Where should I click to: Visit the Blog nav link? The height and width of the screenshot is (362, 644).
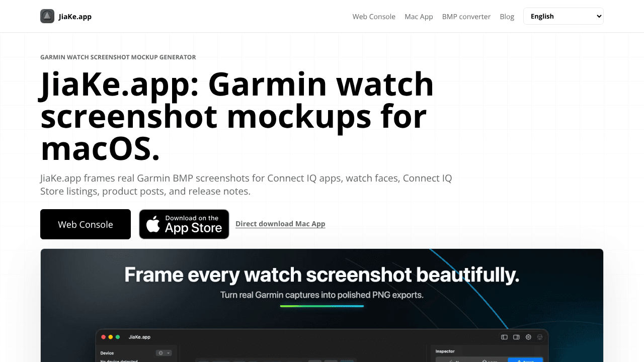tap(507, 17)
